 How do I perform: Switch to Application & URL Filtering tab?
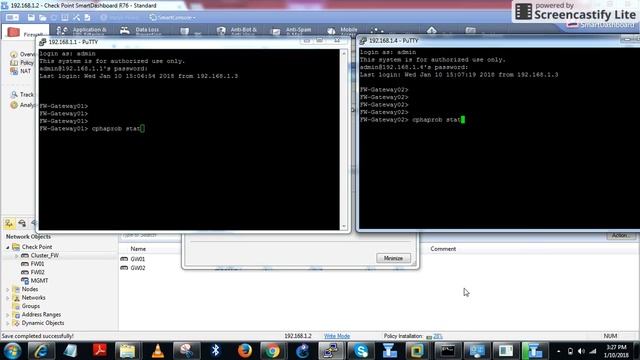pos(82,31)
